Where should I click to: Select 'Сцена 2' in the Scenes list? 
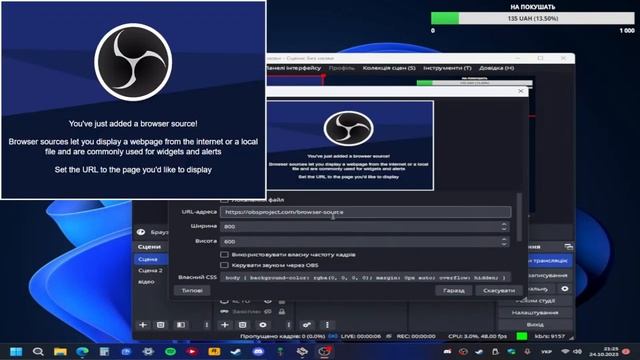click(150, 271)
